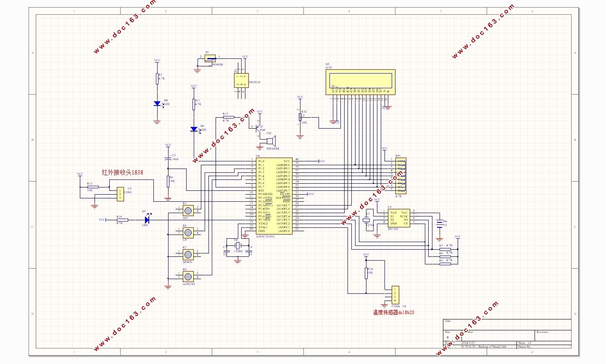
Task: Click the VCC power port above R3
Action: click(157, 61)
